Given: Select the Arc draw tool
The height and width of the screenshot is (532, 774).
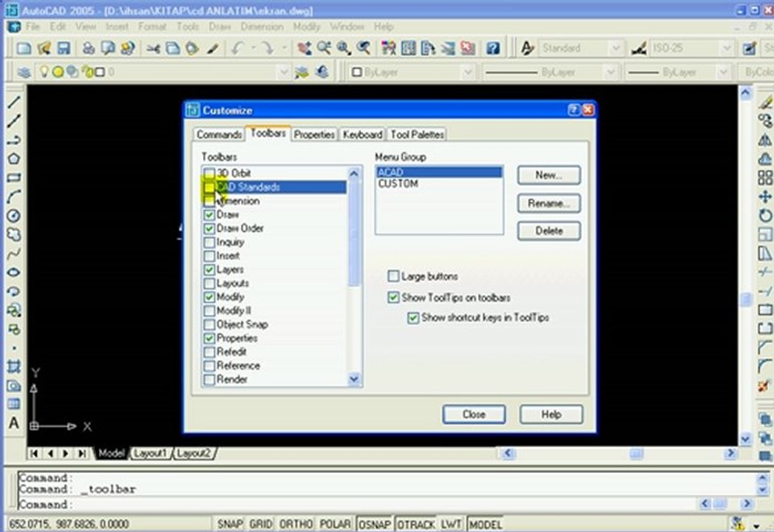Looking at the screenshot, I should tap(14, 197).
